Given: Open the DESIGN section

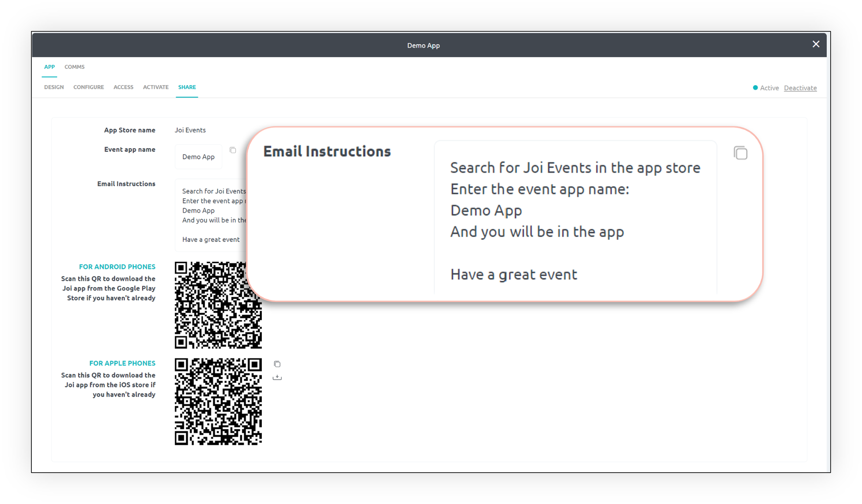Looking at the screenshot, I should coord(54,87).
